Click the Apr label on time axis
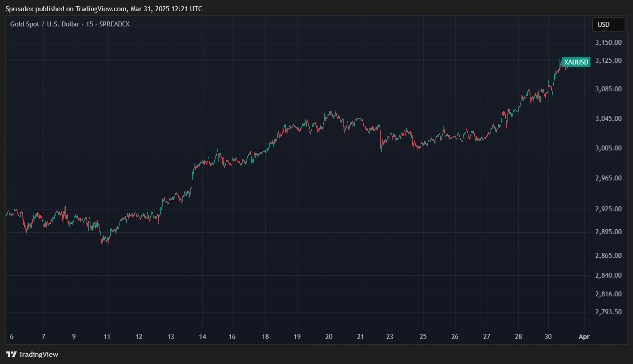This screenshot has width=633, height=364. click(584, 337)
